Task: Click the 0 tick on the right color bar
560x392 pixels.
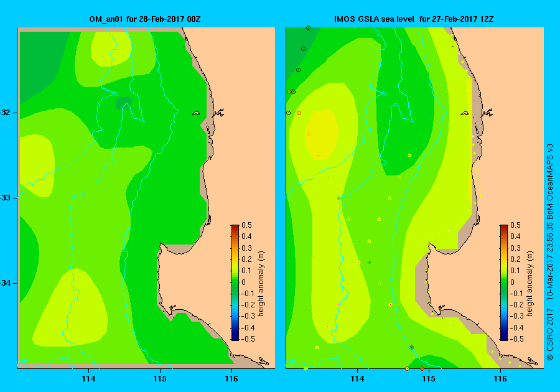Action: click(x=512, y=282)
